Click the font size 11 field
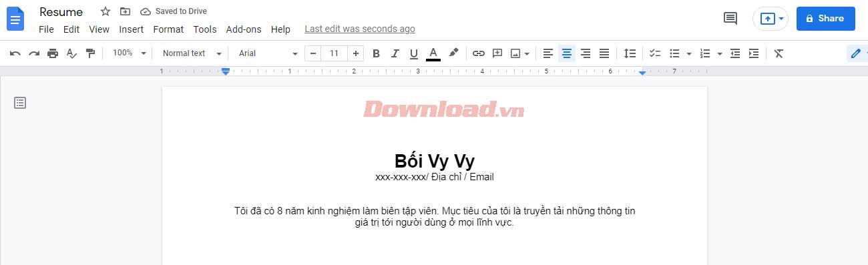The width and height of the screenshot is (868, 265). (335, 53)
